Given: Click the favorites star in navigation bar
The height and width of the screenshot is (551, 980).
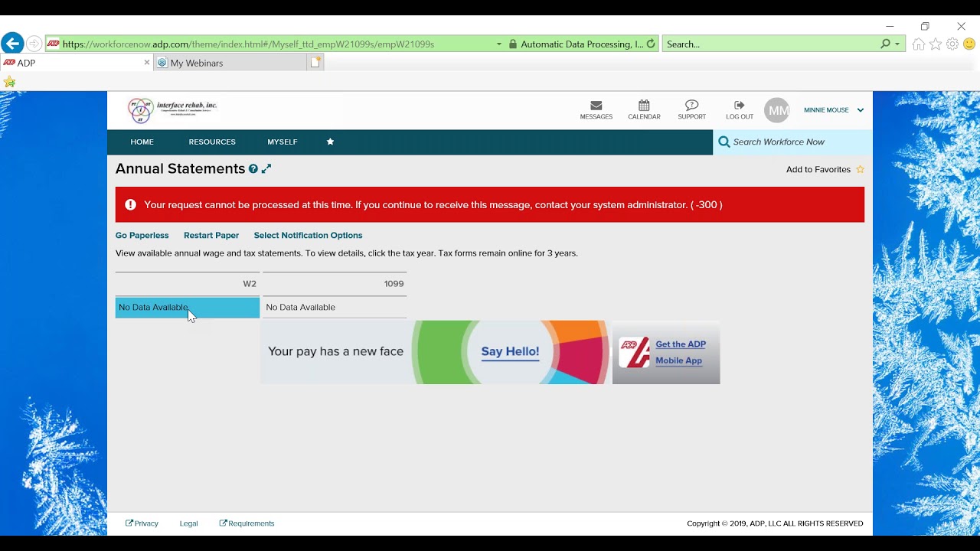Looking at the screenshot, I should (x=330, y=142).
